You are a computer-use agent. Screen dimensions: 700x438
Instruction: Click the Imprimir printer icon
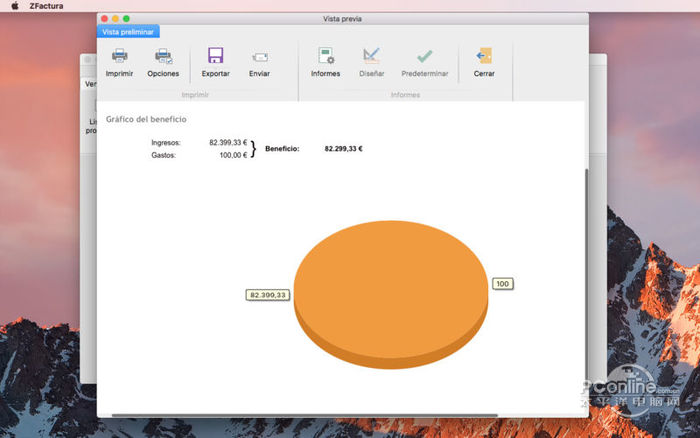point(119,57)
